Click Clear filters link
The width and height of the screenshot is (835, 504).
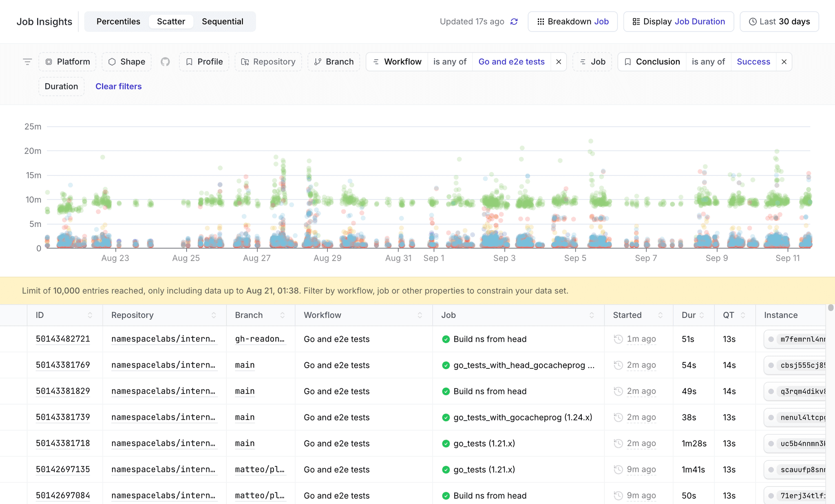pos(118,86)
